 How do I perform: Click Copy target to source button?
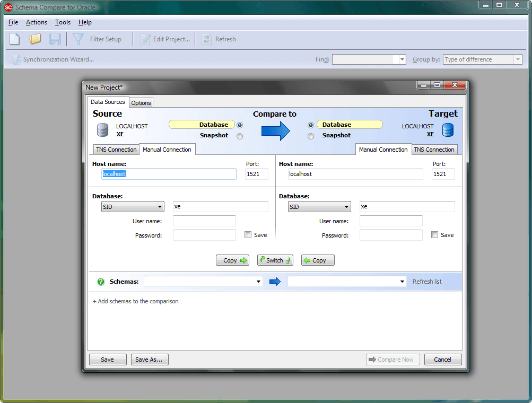318,260
